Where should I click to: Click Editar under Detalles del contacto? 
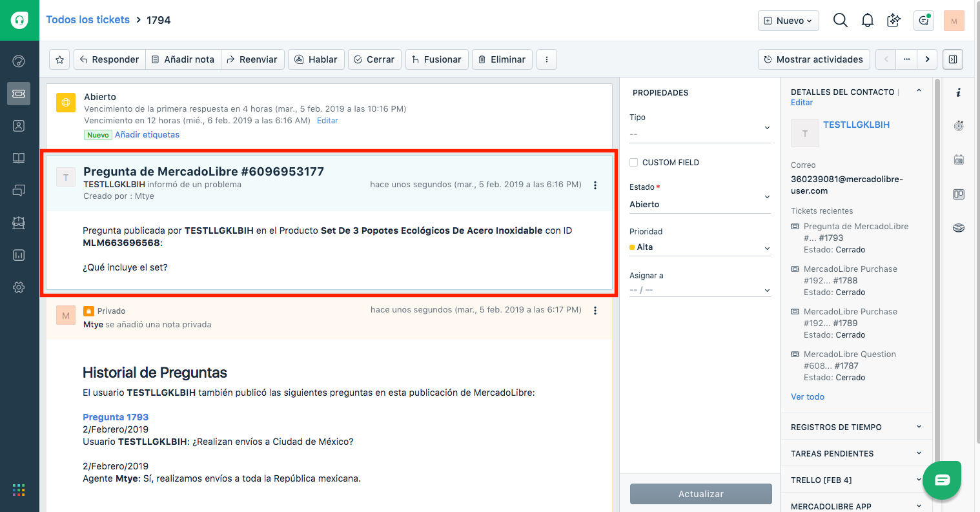802,103
